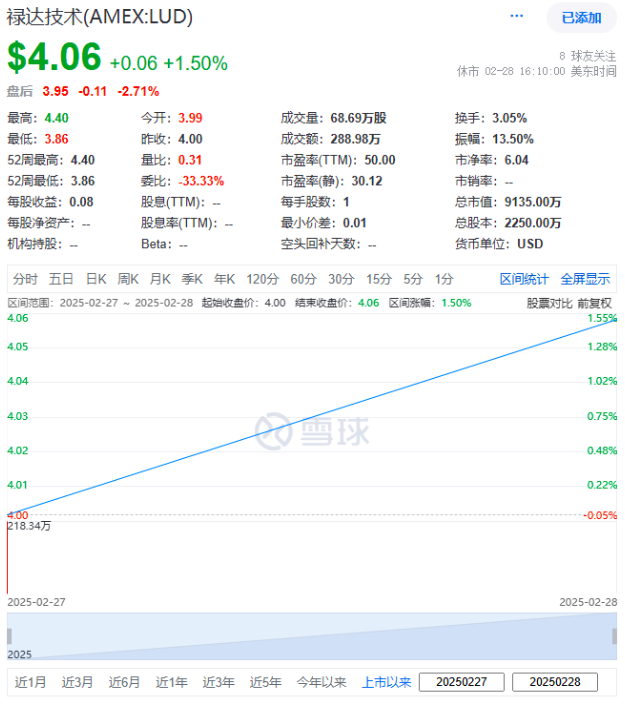
Task: Switch to the 五日 chart tab
Action: point(61,279)
